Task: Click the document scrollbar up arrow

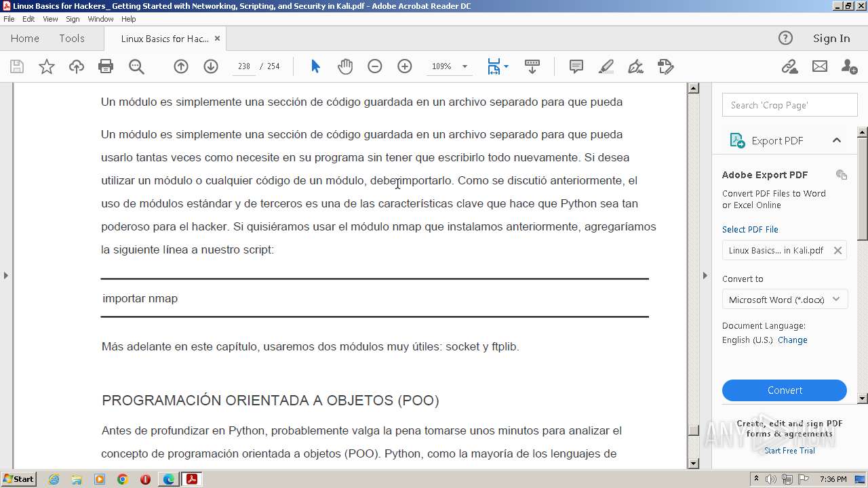Action: tap(693, 88)
